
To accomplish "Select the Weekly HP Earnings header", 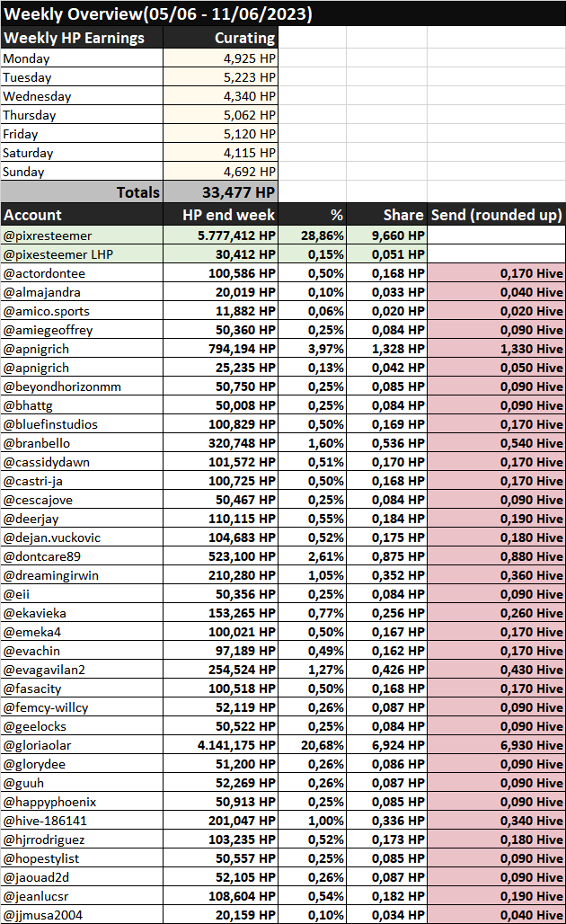I will (82, 39).
